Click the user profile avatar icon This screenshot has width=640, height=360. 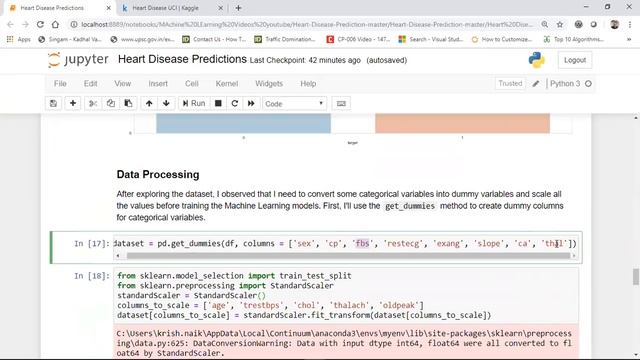click(614, 24)
